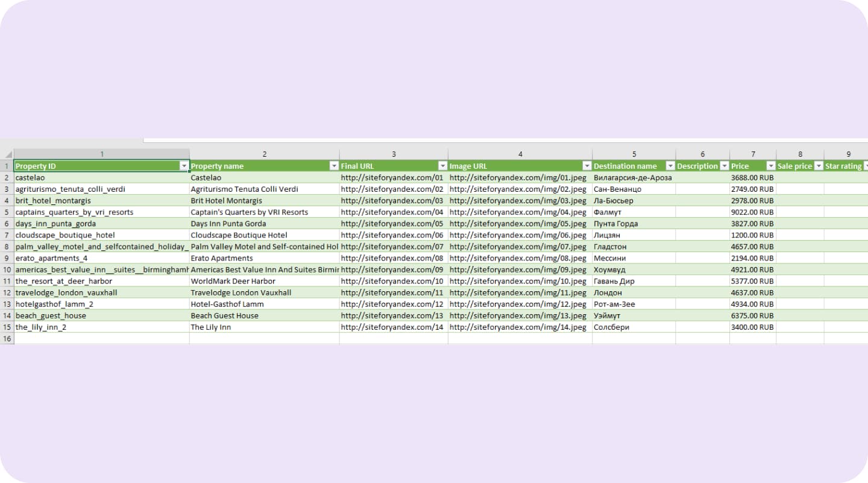Select cell 'The Lily Inn'
The height and width of the screenshot is (483, 868).
[x=265, y=327]
